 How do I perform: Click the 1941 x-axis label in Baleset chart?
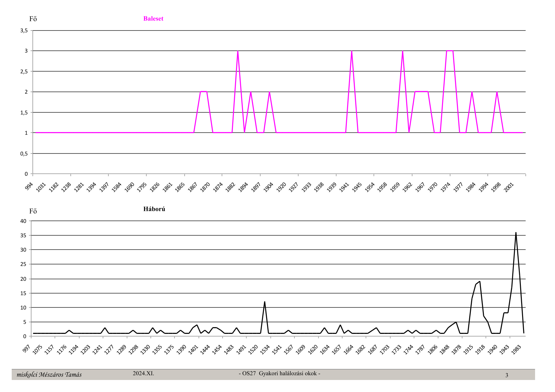tap(344, 187)
